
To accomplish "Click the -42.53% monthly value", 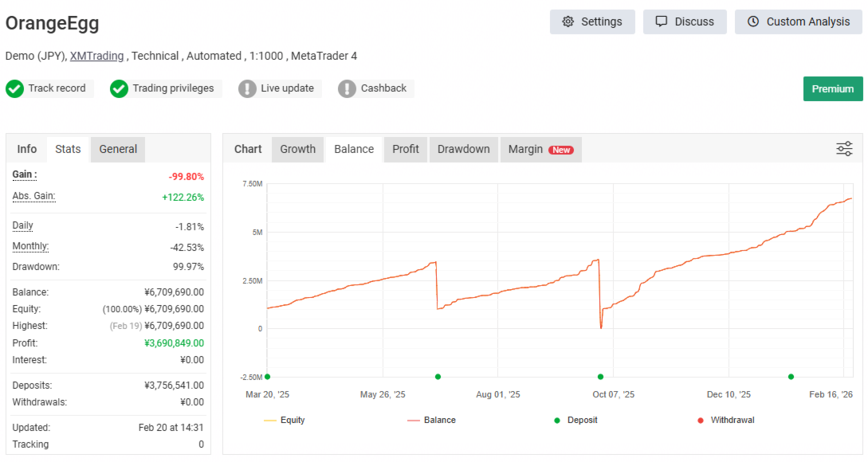I will (187, 247).
